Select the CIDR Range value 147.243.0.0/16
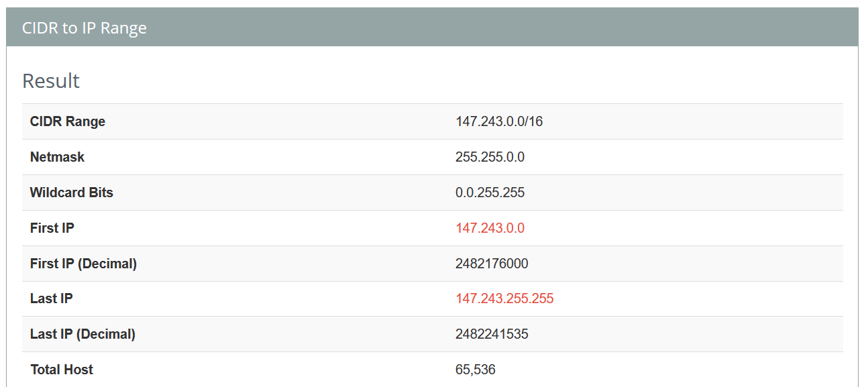 499,121
